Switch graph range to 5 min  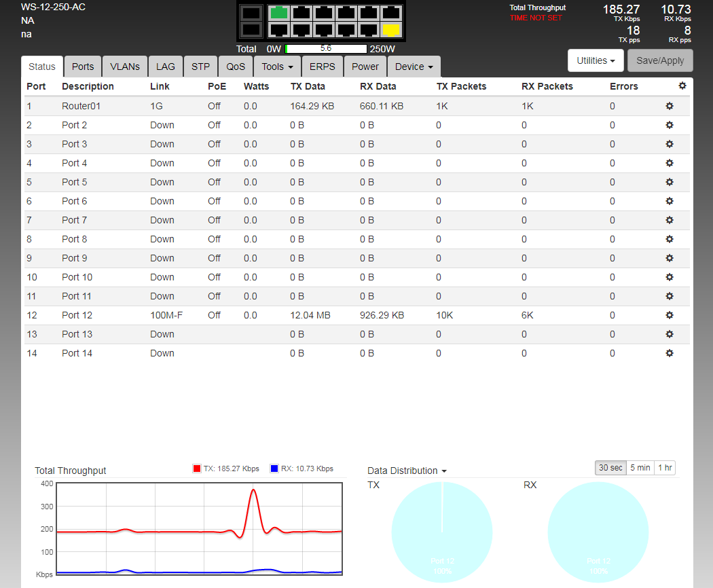click(x=640, y=468)
